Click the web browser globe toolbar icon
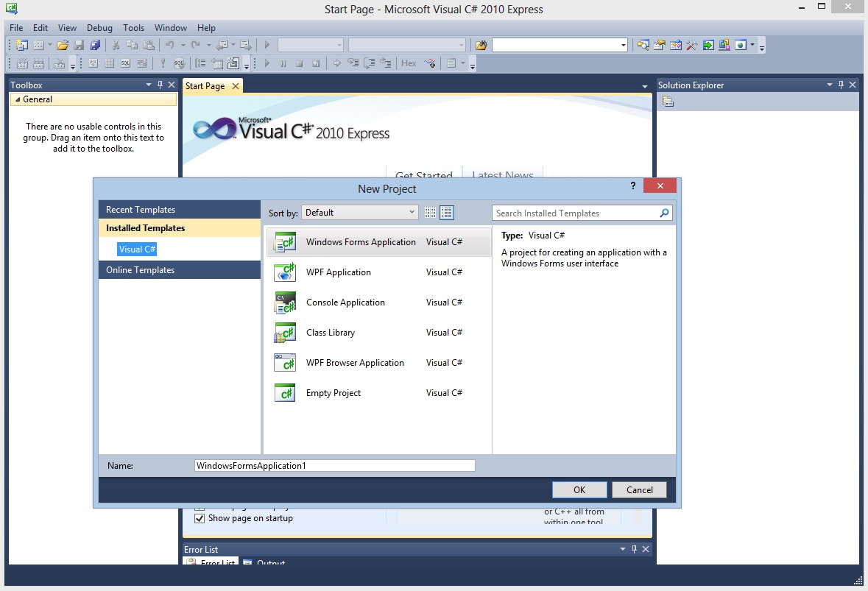This screenshot has width=868, height=591. tap(741, 46)
